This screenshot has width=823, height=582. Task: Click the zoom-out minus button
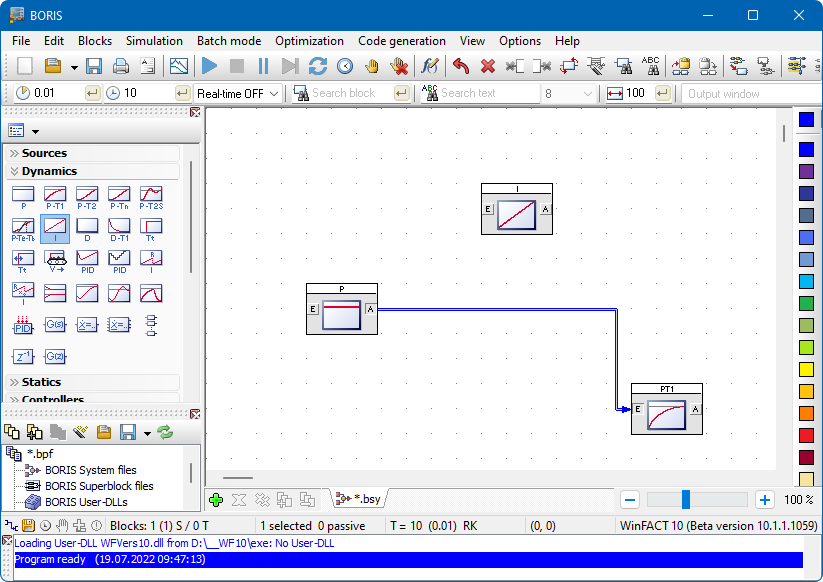point(630,500)
